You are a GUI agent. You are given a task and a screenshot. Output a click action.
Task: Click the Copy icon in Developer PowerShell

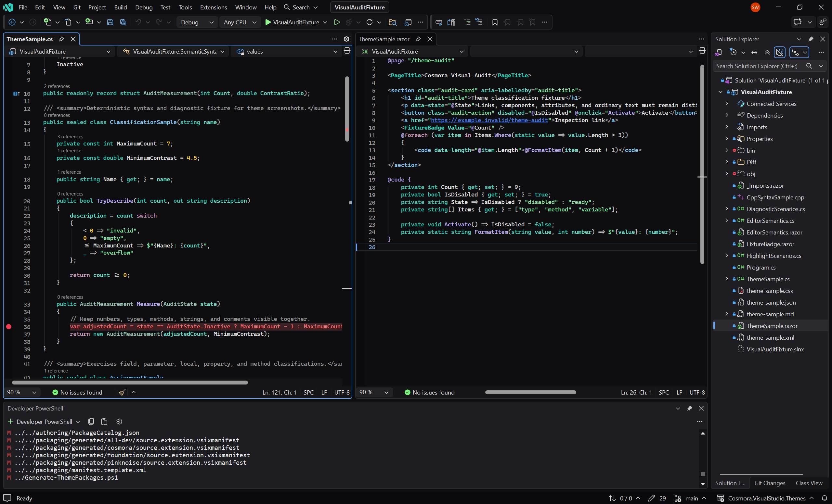coord(91,422)
